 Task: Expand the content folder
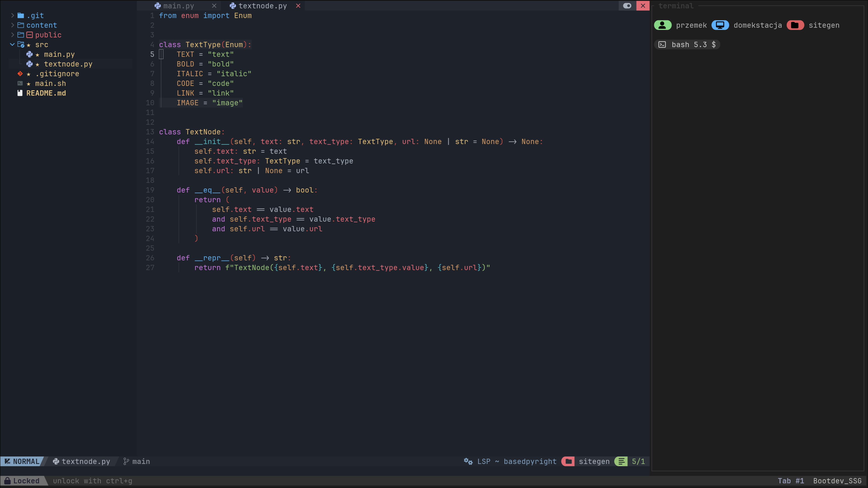pos(12,25)
